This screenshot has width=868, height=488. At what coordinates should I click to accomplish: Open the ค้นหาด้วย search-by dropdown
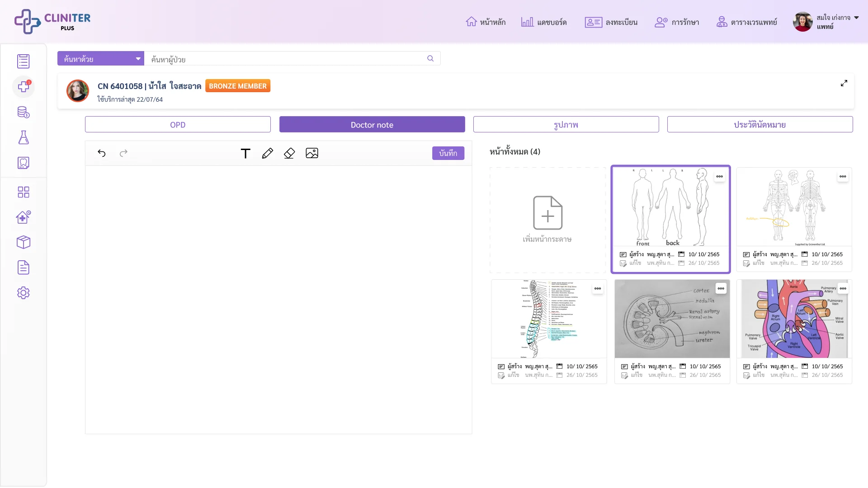coord(101,59)
